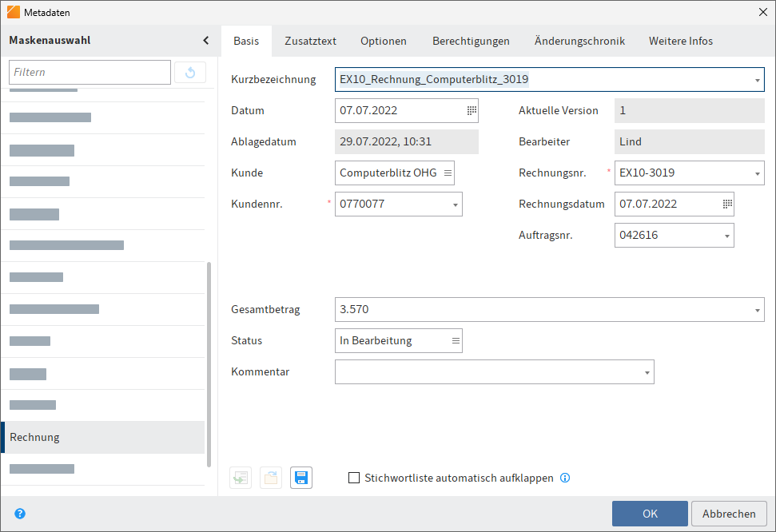Expand the Rechnungsnr. dropdown arrow
Image resolution: width=776 pixels, height=532 pixels.
click(757, 173)
